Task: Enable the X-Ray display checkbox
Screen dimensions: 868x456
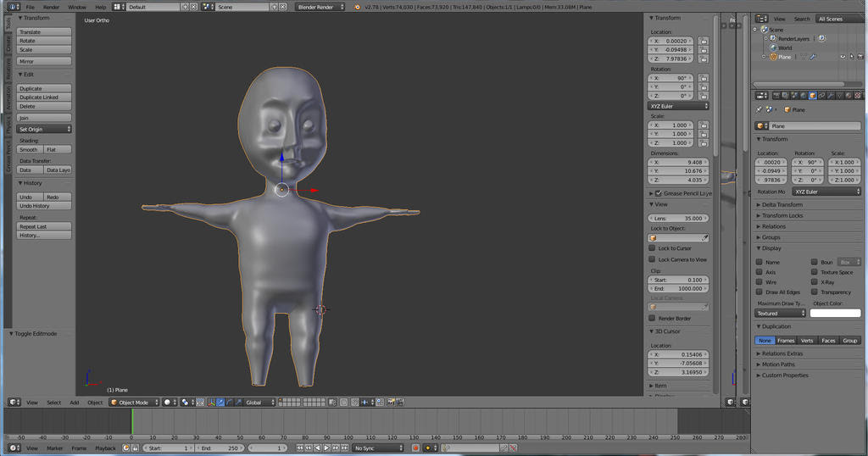Action: (815, 281)
